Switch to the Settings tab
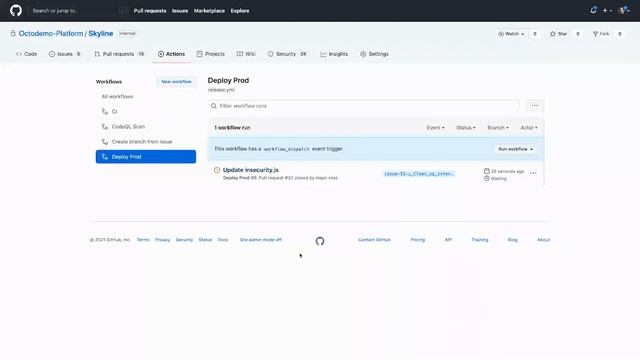The height and width of the screenshot is (360, 640). (374, 54)
